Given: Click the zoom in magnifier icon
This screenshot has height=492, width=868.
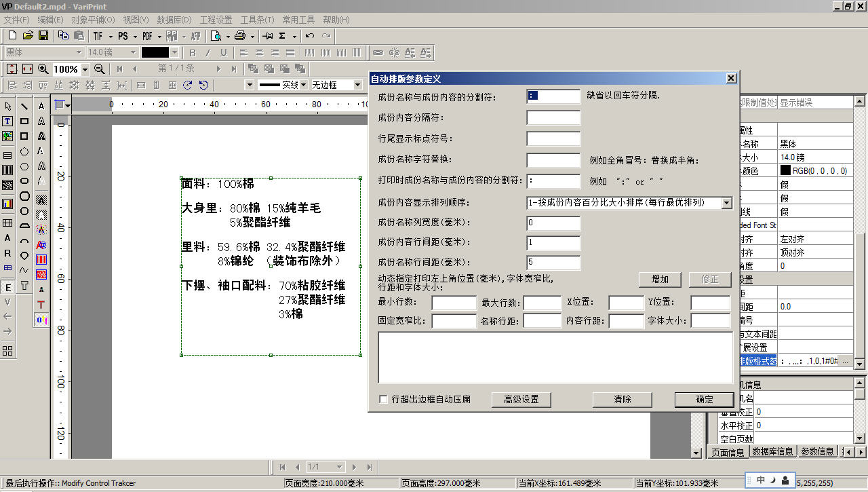Looking at the screenshot, I should [43, 69].
